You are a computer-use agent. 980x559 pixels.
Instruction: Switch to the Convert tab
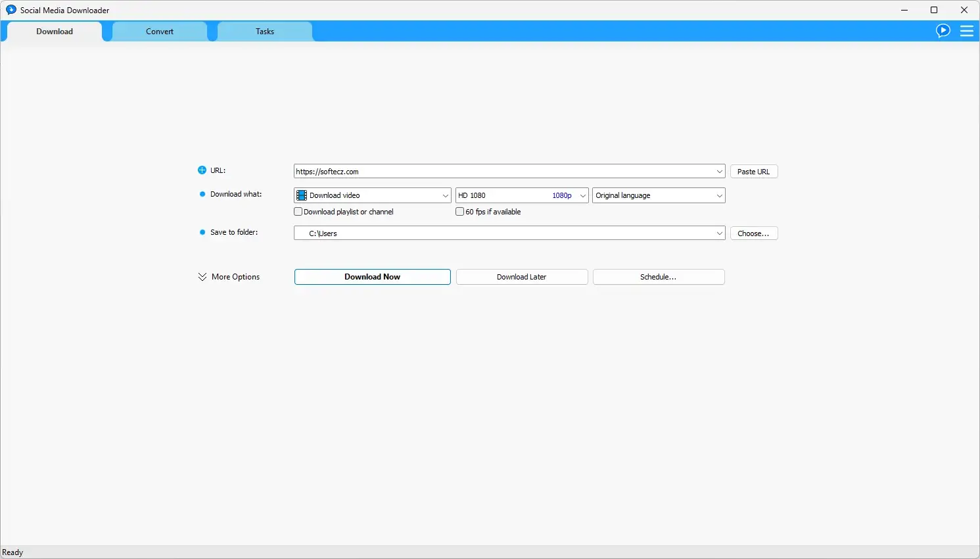tap(160, 32)
